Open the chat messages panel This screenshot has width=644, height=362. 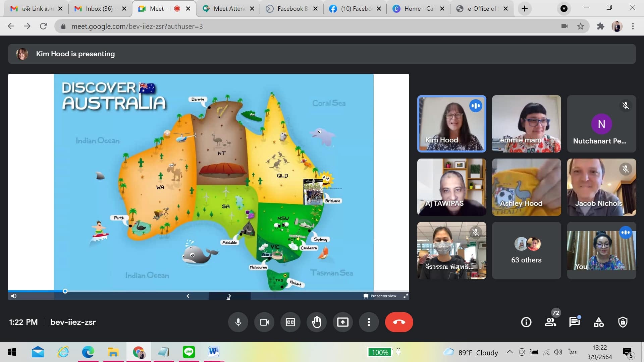[x=574, y=322]
